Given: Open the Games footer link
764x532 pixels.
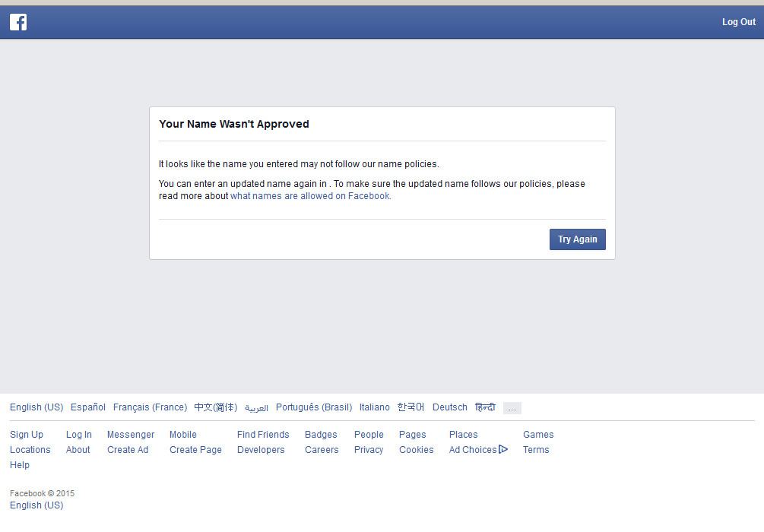Looking at the screenshot, I should (x=538, y=435).
